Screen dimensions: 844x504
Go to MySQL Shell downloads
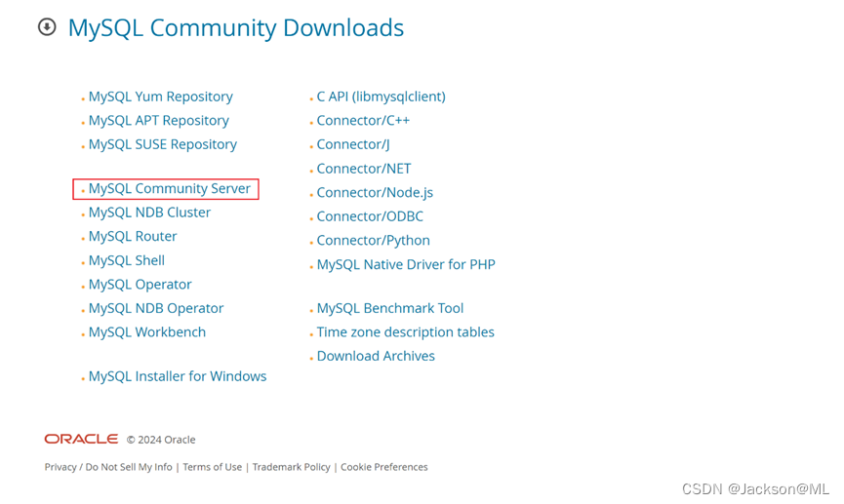(x=127, y=260)
